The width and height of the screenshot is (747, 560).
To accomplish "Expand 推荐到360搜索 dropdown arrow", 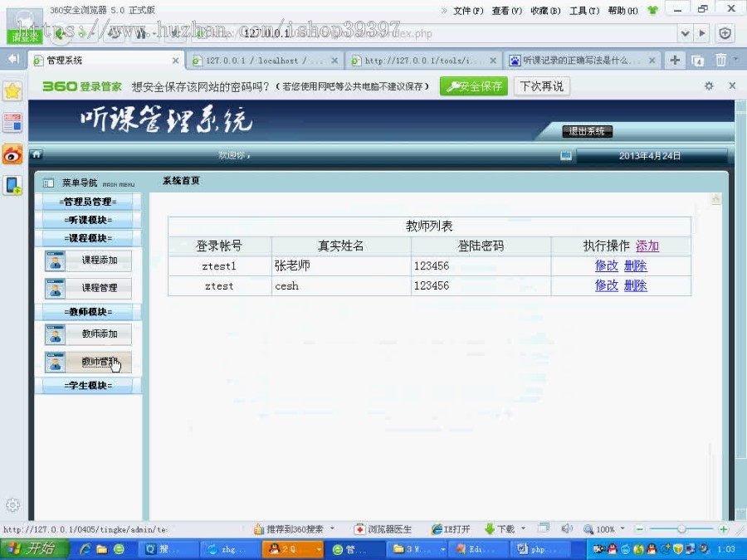I will (333, 528).
